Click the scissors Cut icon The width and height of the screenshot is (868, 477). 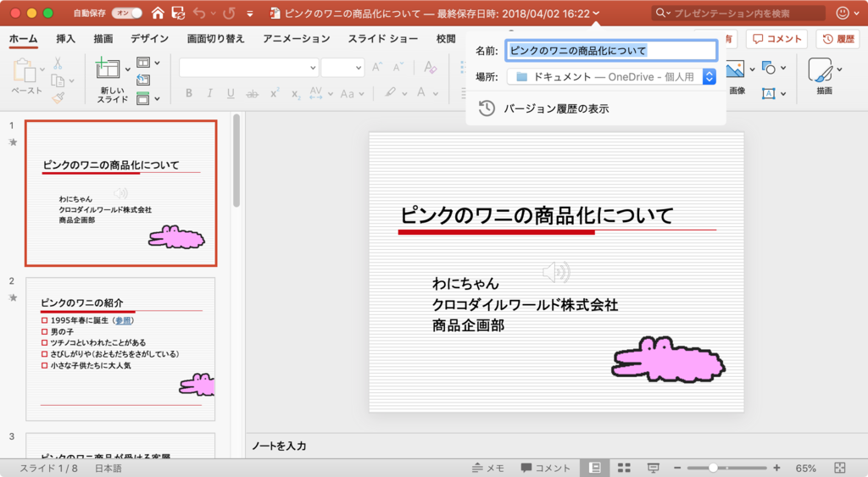tap(58, 63)
